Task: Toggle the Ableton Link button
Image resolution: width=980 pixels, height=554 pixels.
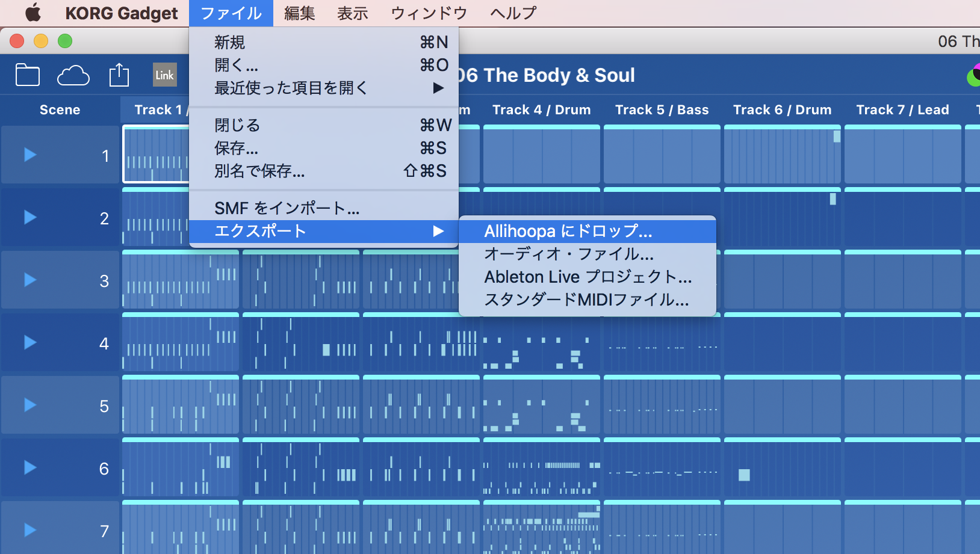Action: 164,75
